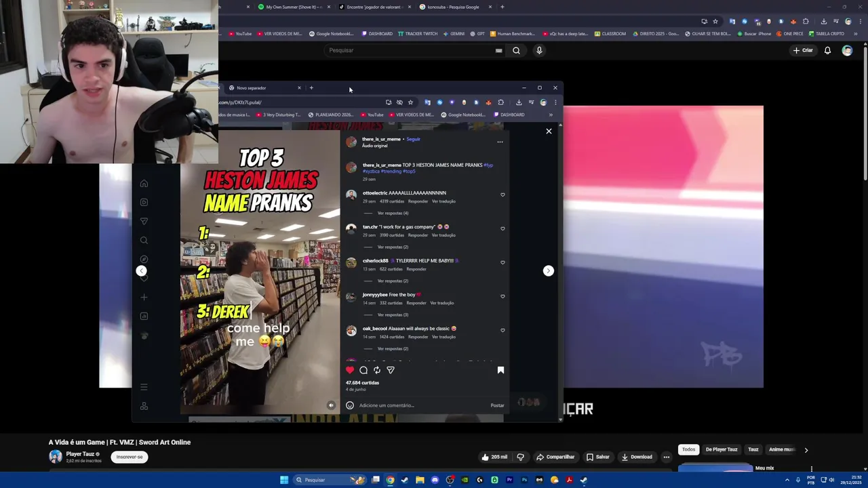868x488 pixels.
Task: Unmute the Instagram video with the speaker icon
Action: (x=331, y=405)
